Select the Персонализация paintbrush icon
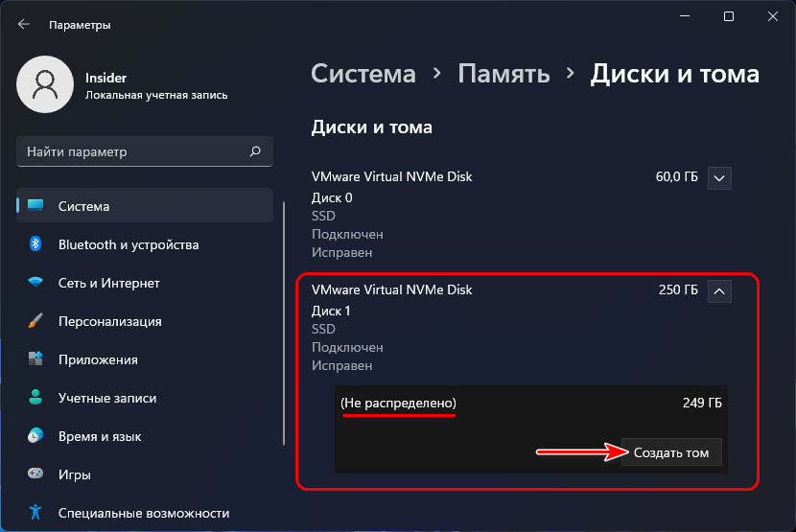 click(35, 321)
